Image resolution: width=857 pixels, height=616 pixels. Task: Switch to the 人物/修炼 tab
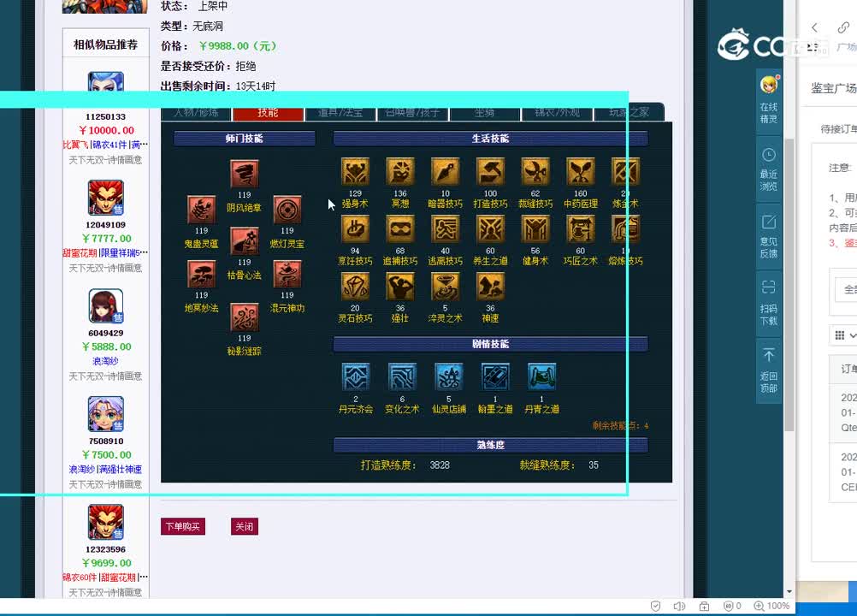[x=196, y=112]
